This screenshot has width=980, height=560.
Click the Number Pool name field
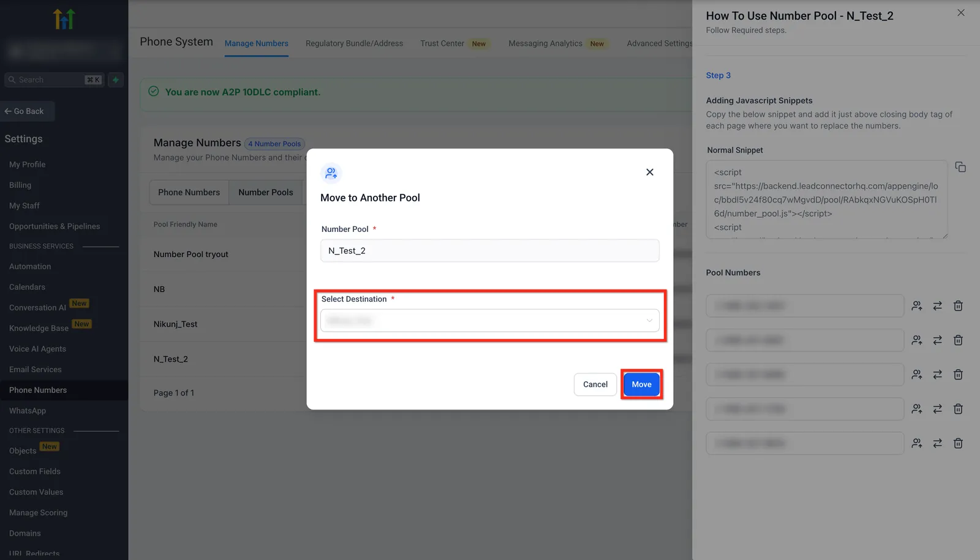pyautogui.click(x=490, y=251)
